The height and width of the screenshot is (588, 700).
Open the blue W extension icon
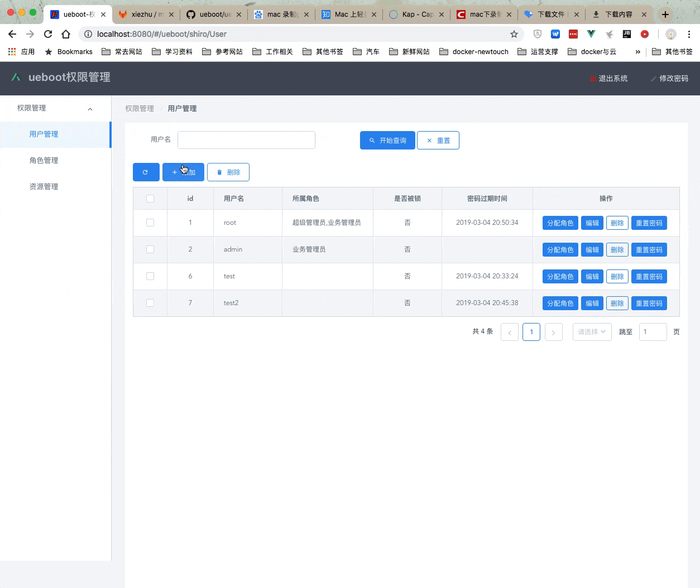coord(555,34)
